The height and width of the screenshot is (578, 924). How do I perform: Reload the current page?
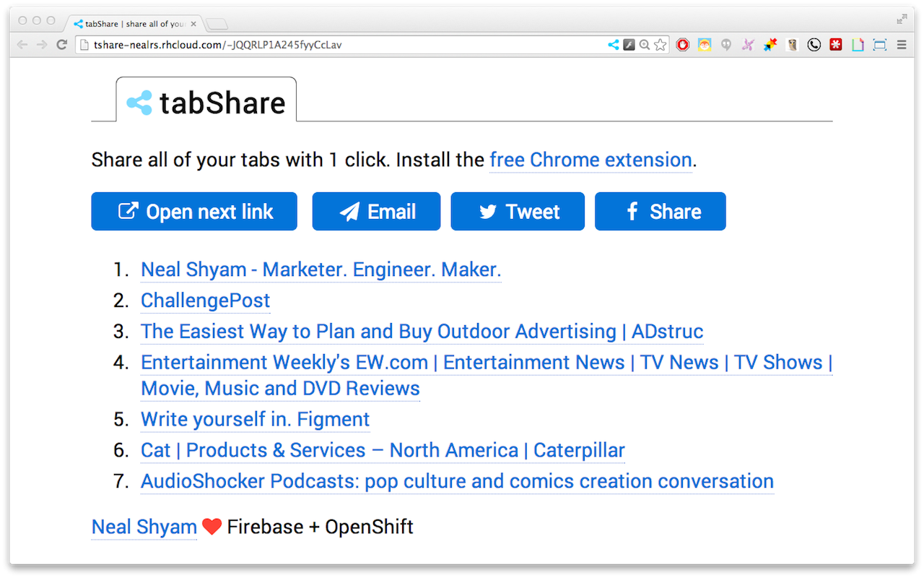tap(62, 45)
